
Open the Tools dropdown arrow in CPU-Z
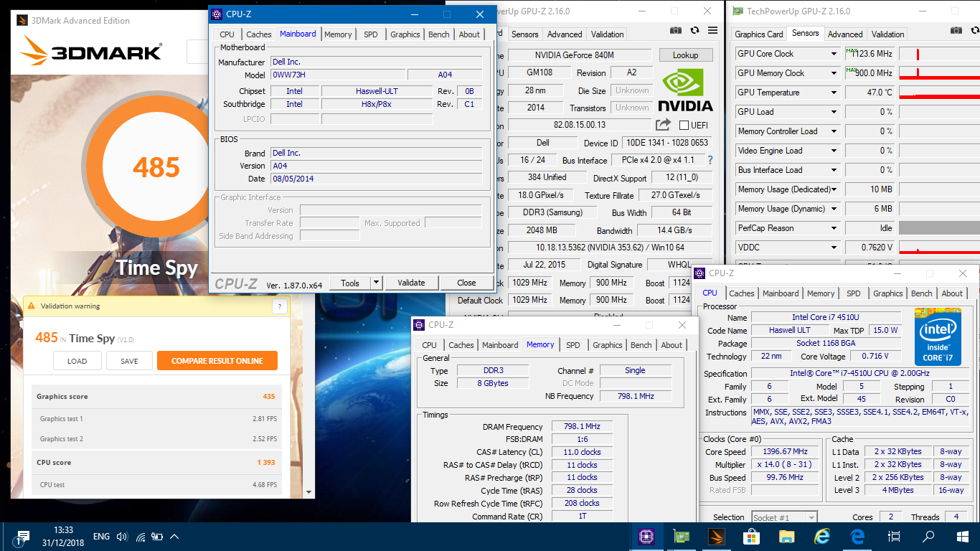click(377, 283)
